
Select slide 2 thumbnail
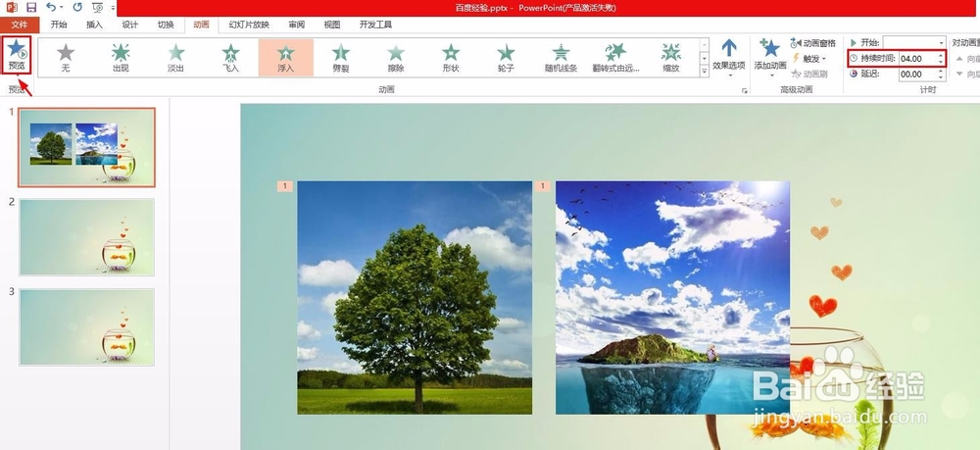click(87, 237)
